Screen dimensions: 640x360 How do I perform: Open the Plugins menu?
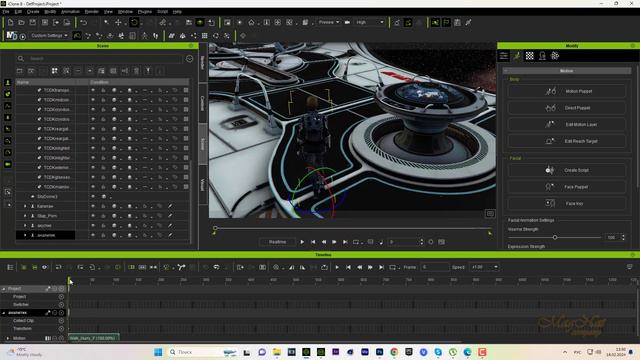pyautogui.click(x=144, y=12)
